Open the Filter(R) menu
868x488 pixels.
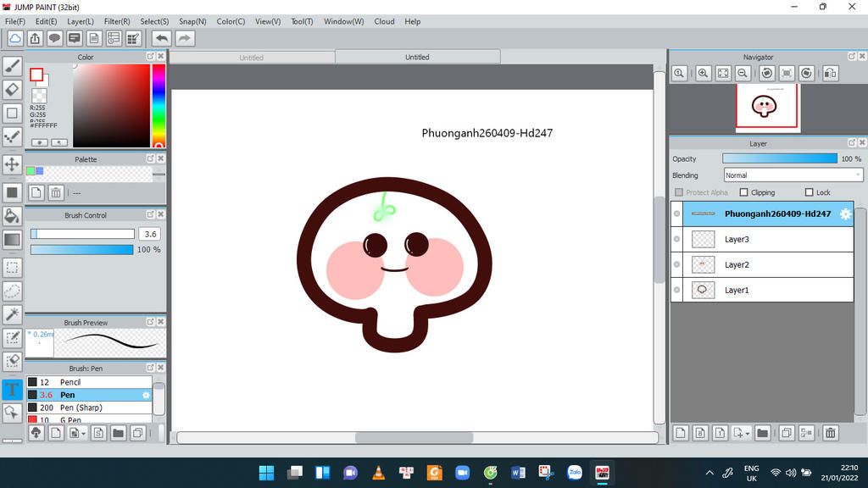[x=117, y=21]
